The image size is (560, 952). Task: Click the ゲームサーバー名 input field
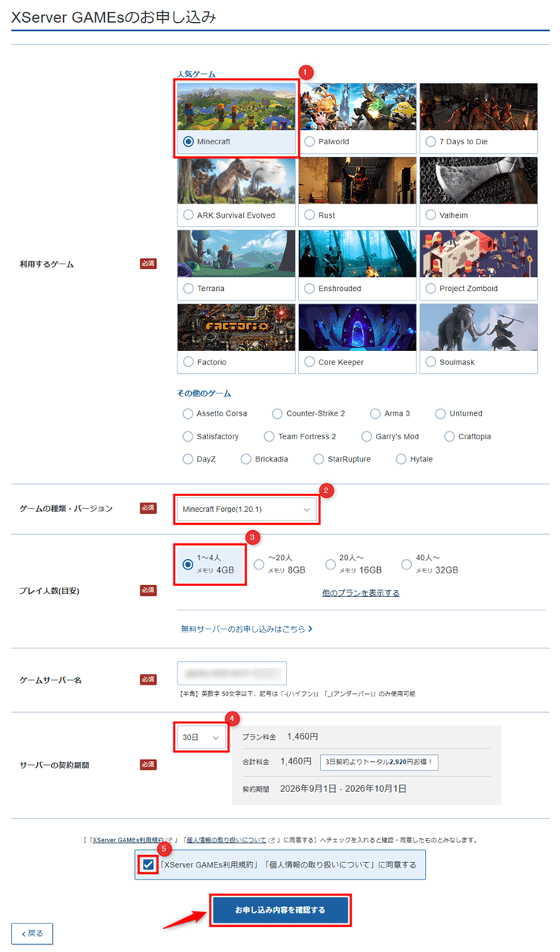(232, 673)
